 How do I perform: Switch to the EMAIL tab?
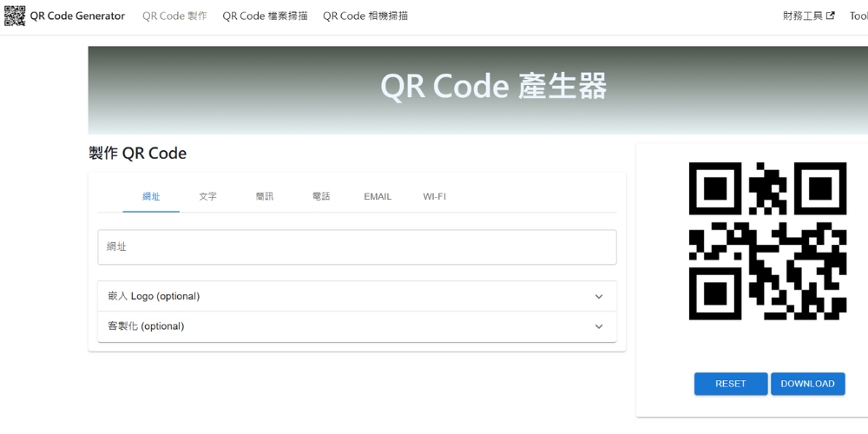click(378, 196)
